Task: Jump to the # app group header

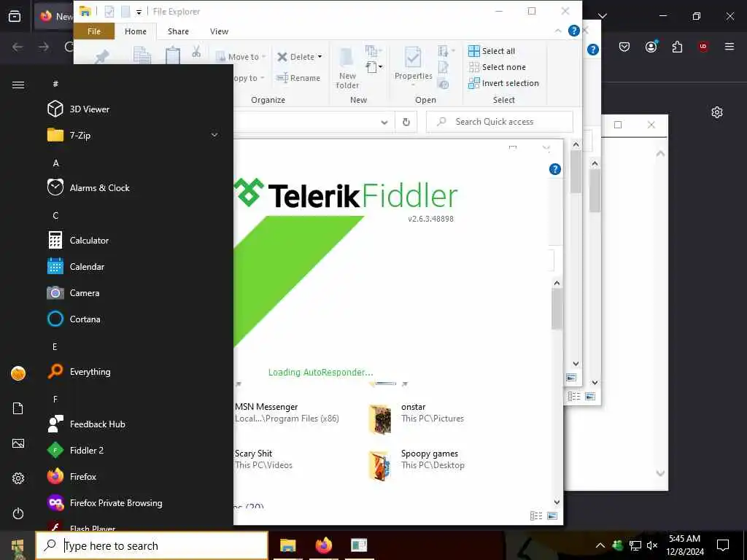Action: pyautogui.click(x=55, y=84)
